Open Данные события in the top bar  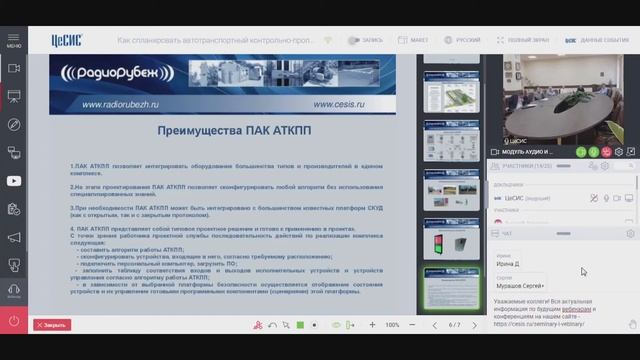(597, 40)
